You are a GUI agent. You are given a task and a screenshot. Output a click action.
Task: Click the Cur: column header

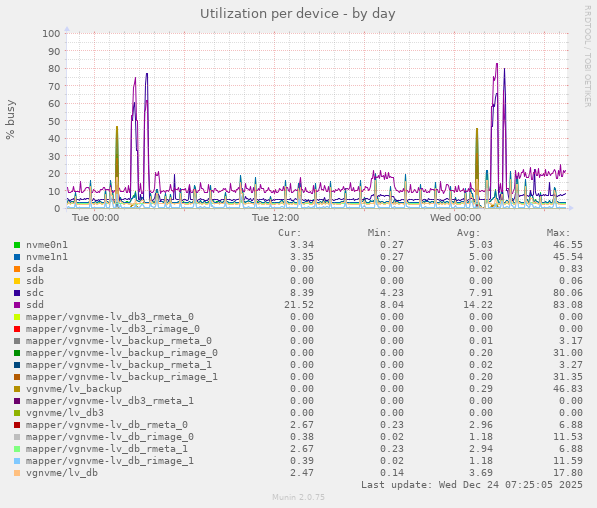point(289,233)
